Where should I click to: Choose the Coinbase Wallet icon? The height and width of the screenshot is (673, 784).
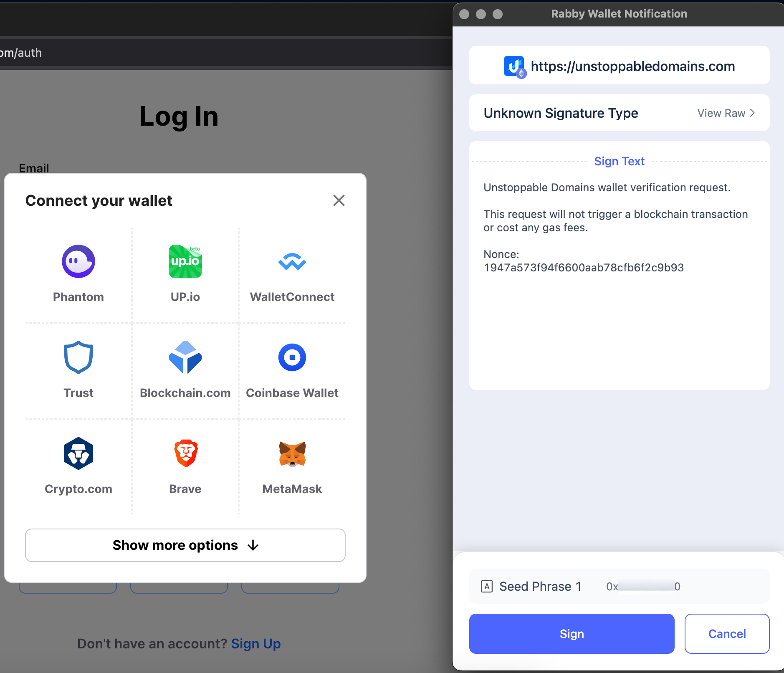292,357
